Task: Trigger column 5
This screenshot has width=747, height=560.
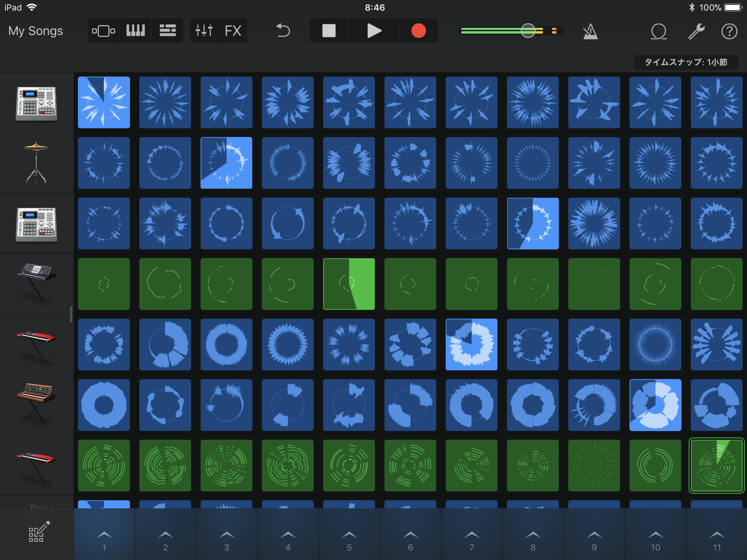Action: point(349,534)
